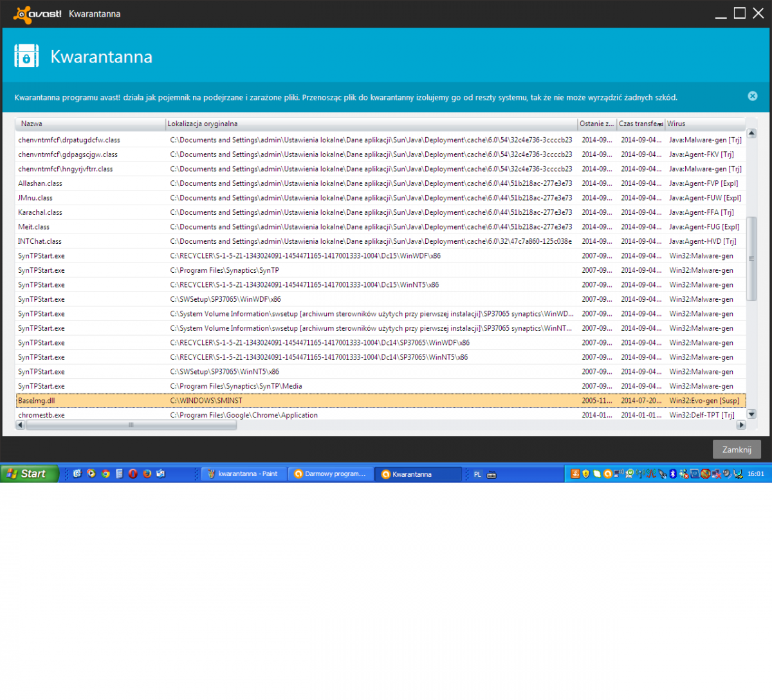Select the Meit.class row
Image resolution: width=772 pixels, height=700 pixels.
[x=381, y=226]
